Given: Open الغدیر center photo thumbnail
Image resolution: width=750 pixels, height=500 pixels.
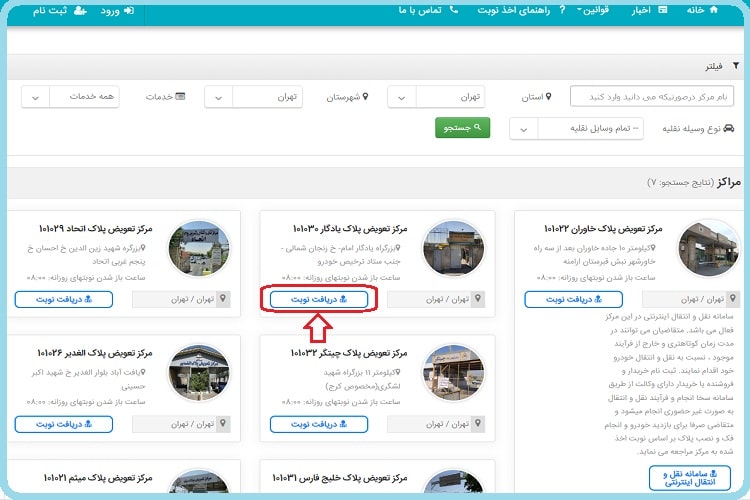Looking at the screenshot, I should click(199, 373).
